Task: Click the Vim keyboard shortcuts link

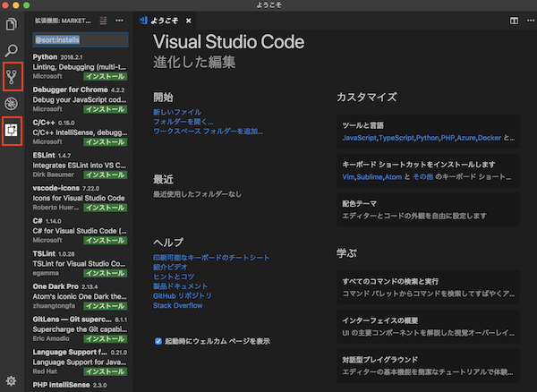Action: coord(348,177)
